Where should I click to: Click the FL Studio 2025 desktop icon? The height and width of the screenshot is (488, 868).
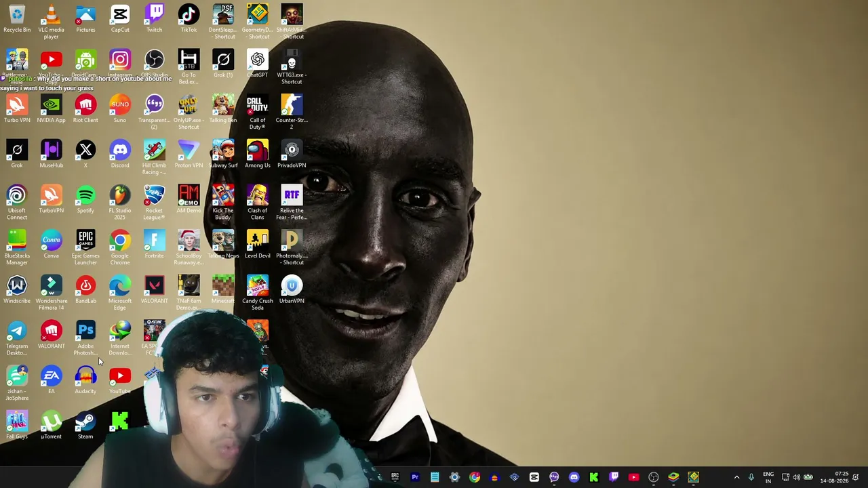coord(120,202)
